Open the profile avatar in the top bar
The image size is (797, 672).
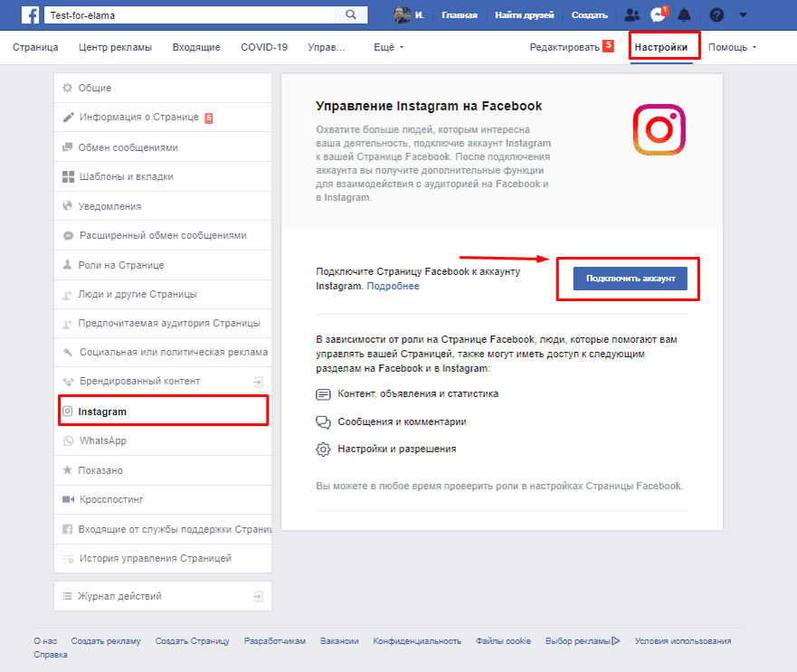[x=402, y=14]
